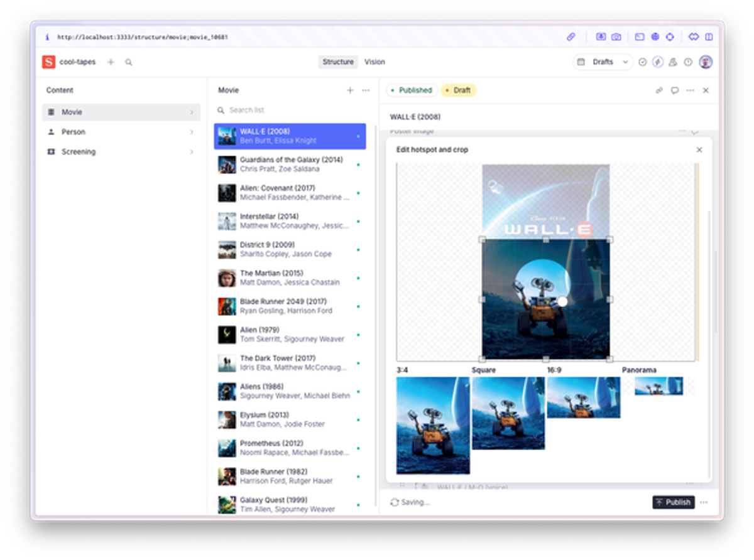Open The Dark Tower (2017) movie
The width and height of the screenshot is (754, 560).
point(290,363)
